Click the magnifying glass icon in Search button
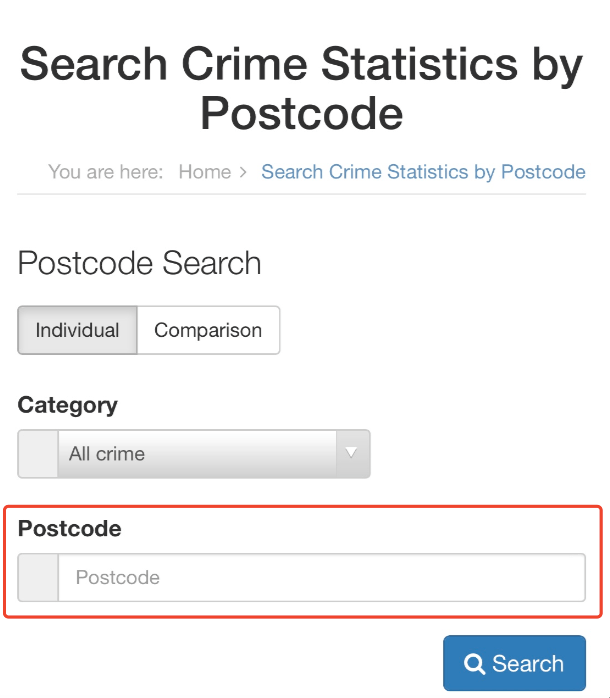The width and height of the screenshot is (610, 698). point(475,665)
